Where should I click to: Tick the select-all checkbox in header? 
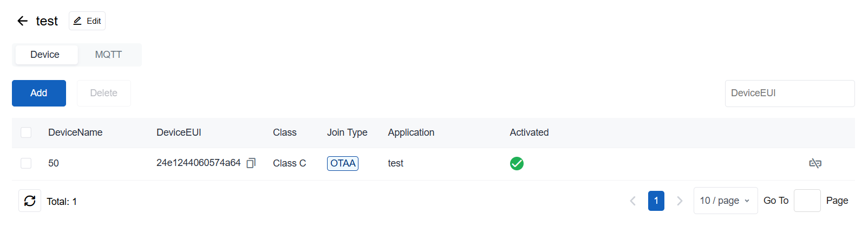tap(26, 132)
